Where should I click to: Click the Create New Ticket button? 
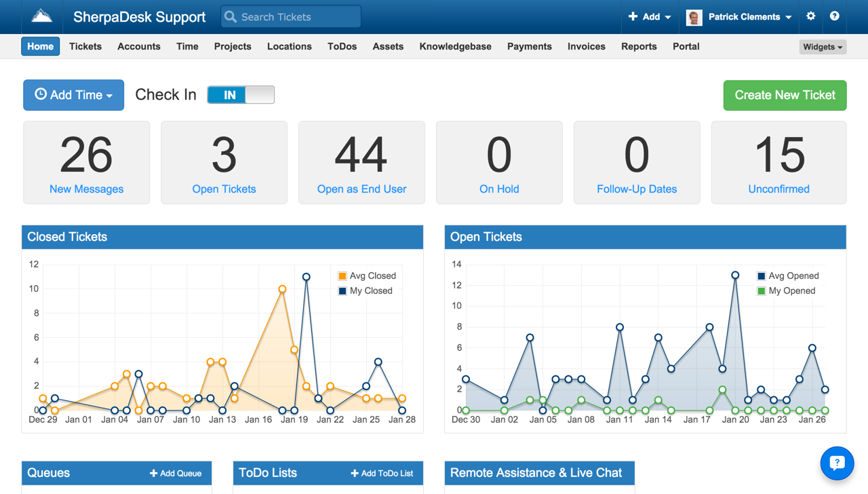(785, 95)
